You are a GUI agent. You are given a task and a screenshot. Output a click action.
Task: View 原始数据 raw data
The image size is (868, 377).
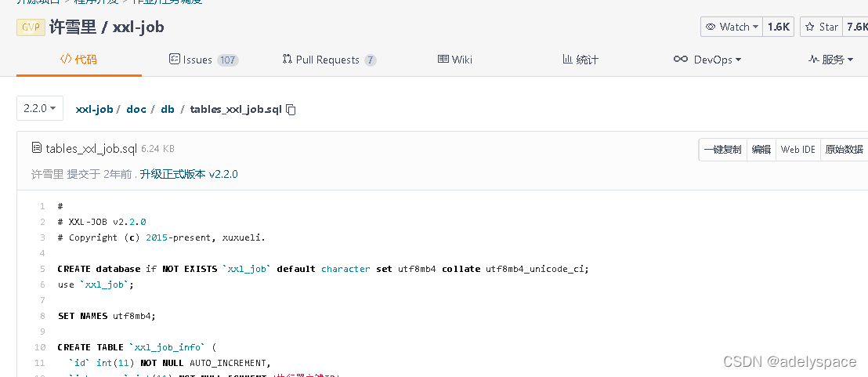click(x=844, y=150)
